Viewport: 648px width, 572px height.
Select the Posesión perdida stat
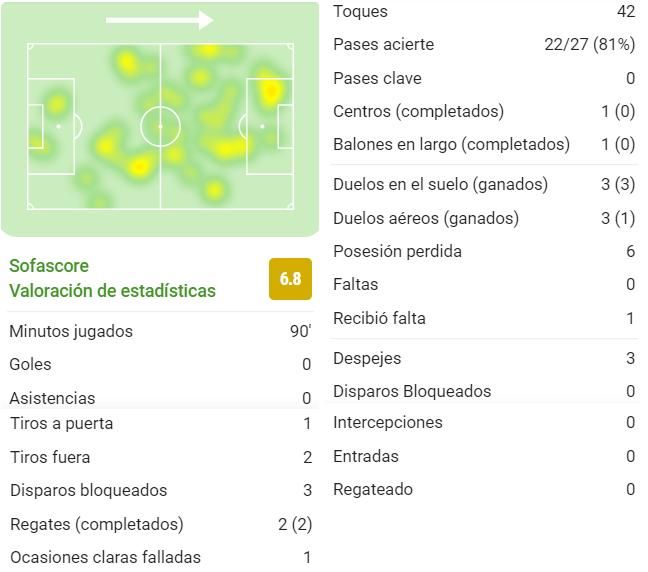[484, 251]
